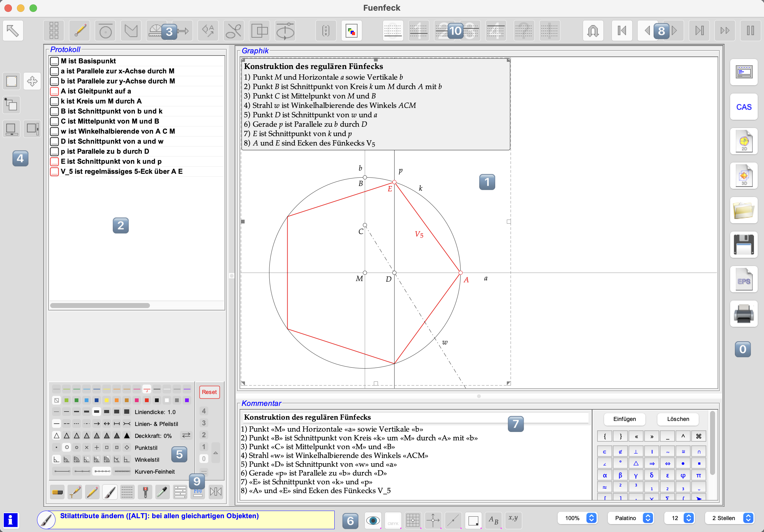The image size is (764, 532).
Task: Open the Palatino font dropdown
Action: 647,518
